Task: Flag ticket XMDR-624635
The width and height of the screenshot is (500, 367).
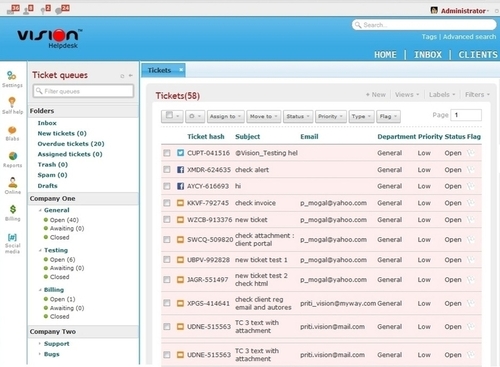Action: [471, 170]
